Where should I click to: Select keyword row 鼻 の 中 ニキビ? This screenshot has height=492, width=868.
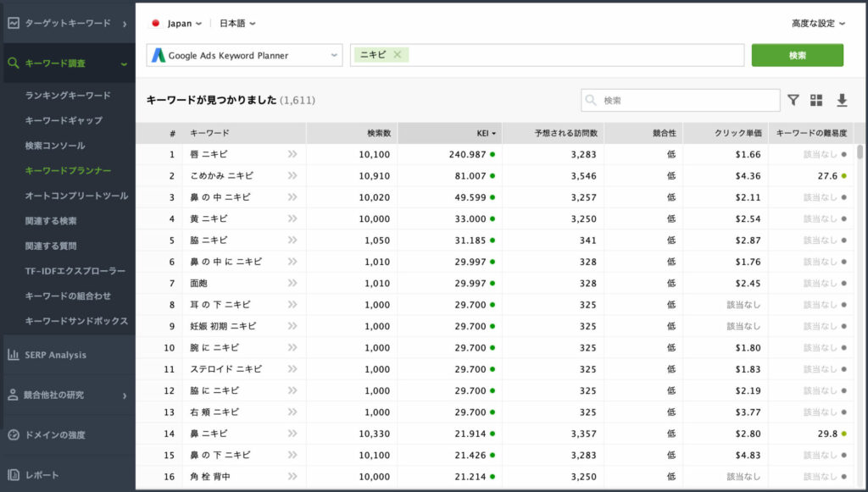pos(494,197)
